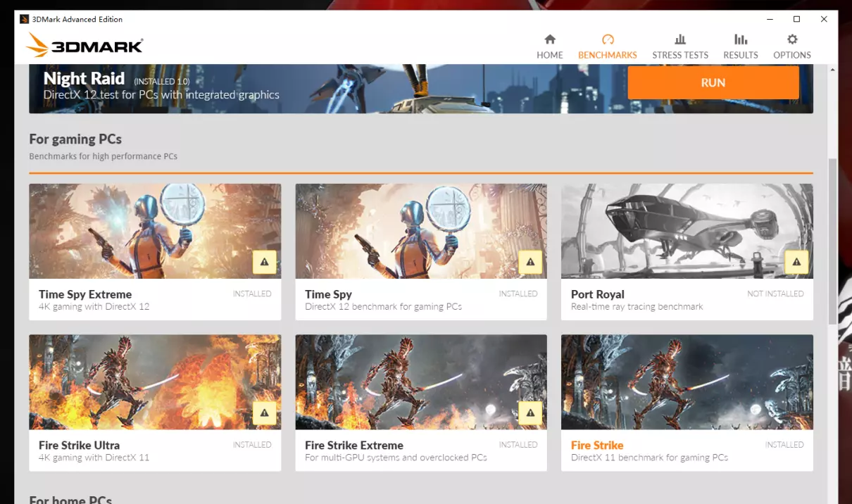Click the 3DMark title bar app icon
This screenshot has width=852, height=504.
(25, 19)
